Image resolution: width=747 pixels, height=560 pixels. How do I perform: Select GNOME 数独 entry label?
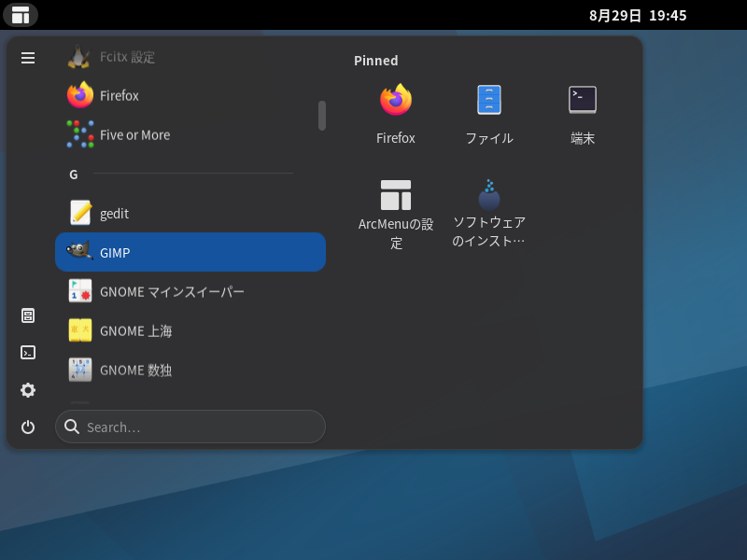click(x=135, y=370)
